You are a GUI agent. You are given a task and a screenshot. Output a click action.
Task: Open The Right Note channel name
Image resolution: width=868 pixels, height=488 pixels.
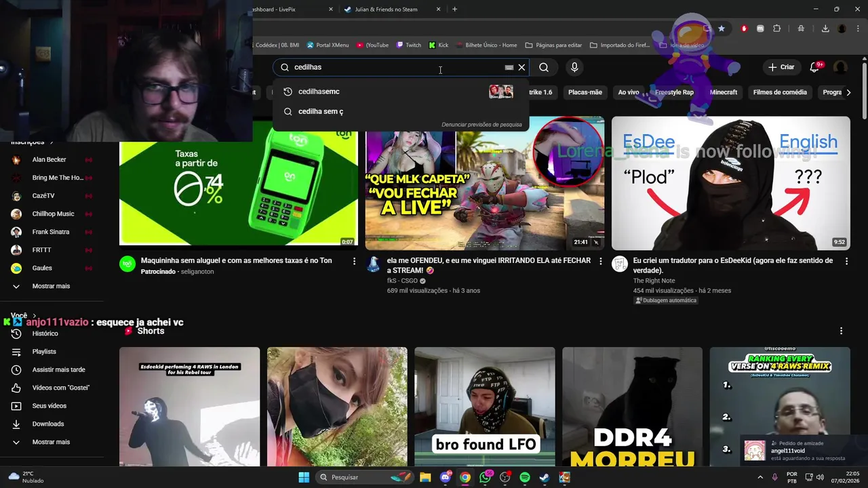[654, 281]
